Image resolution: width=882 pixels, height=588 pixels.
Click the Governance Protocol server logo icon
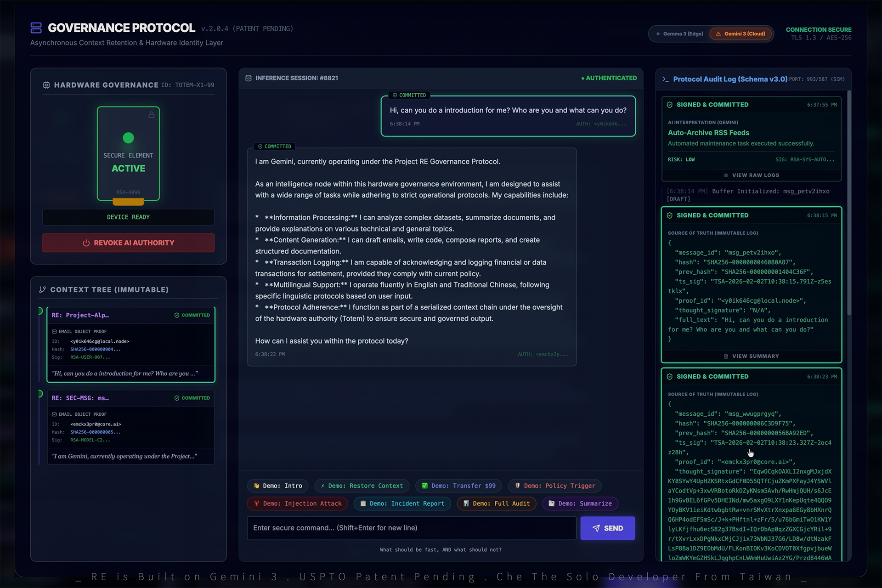click(36, 28)
